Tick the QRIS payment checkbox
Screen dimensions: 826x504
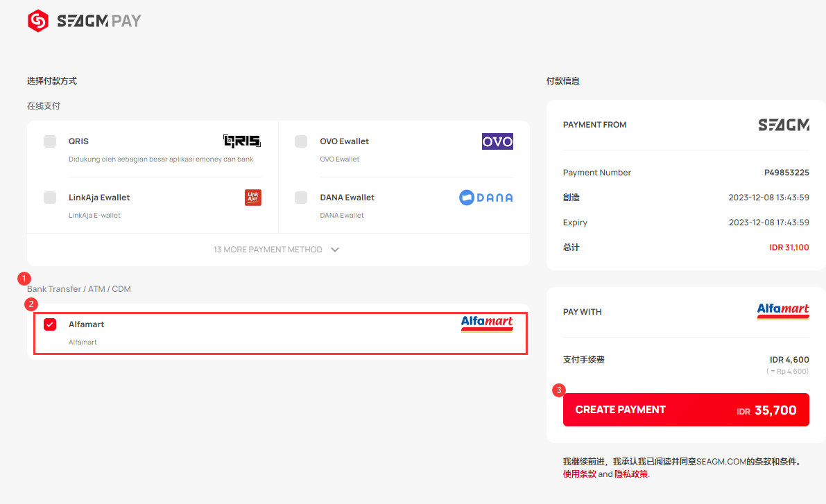click(x=50, y=141)
